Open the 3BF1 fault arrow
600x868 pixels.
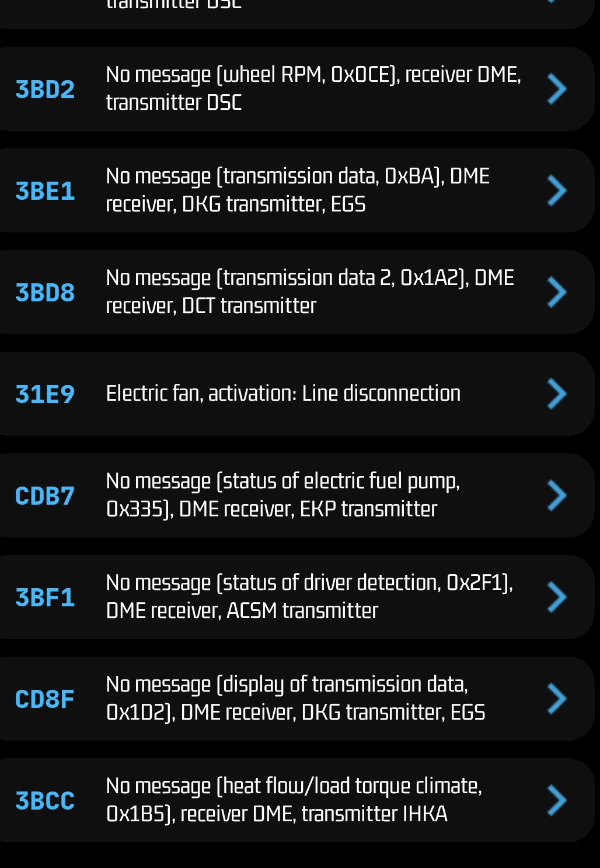coord(556,598)
